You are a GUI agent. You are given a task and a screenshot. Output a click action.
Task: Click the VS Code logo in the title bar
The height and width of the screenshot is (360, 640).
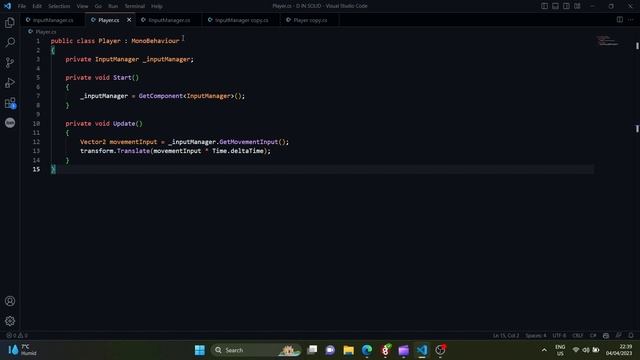click(7, 6)
